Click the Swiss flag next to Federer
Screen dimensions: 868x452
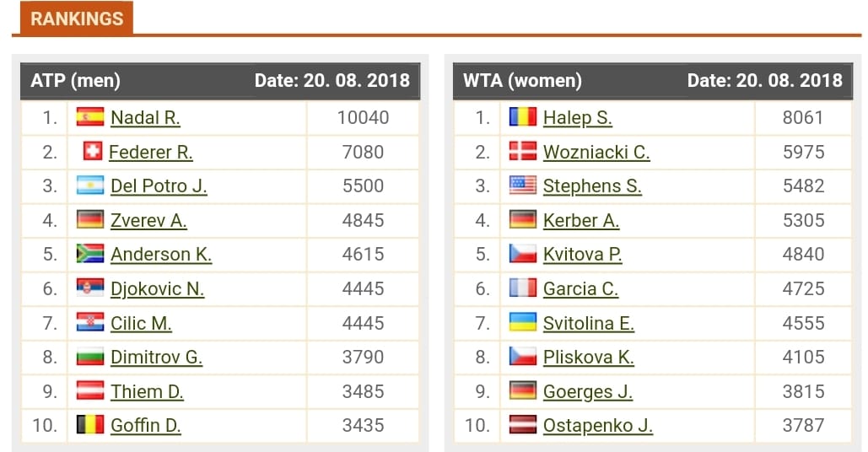click(x=93, y=151)
